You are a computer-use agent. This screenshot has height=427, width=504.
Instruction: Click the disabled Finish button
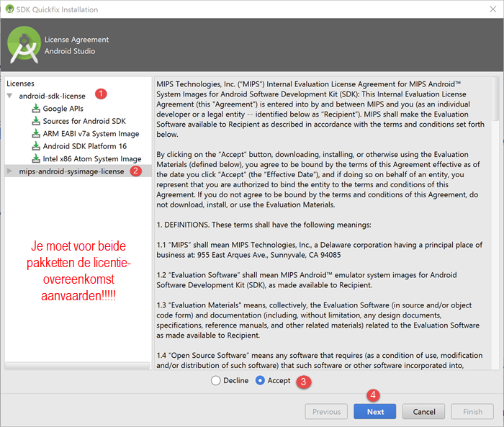[x=472, y=412]
